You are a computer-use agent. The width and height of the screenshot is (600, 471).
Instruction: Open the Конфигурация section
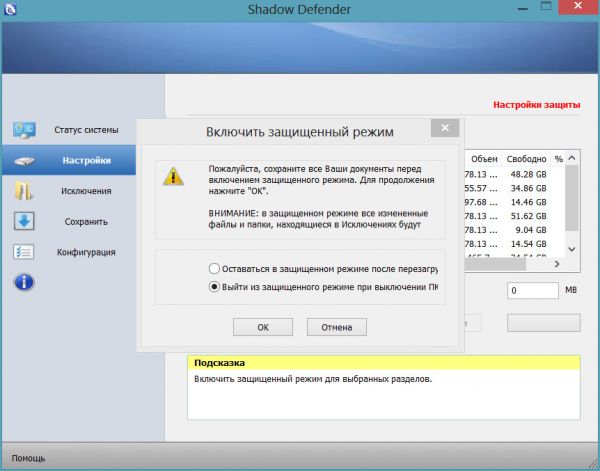click(x=86, y=252)
